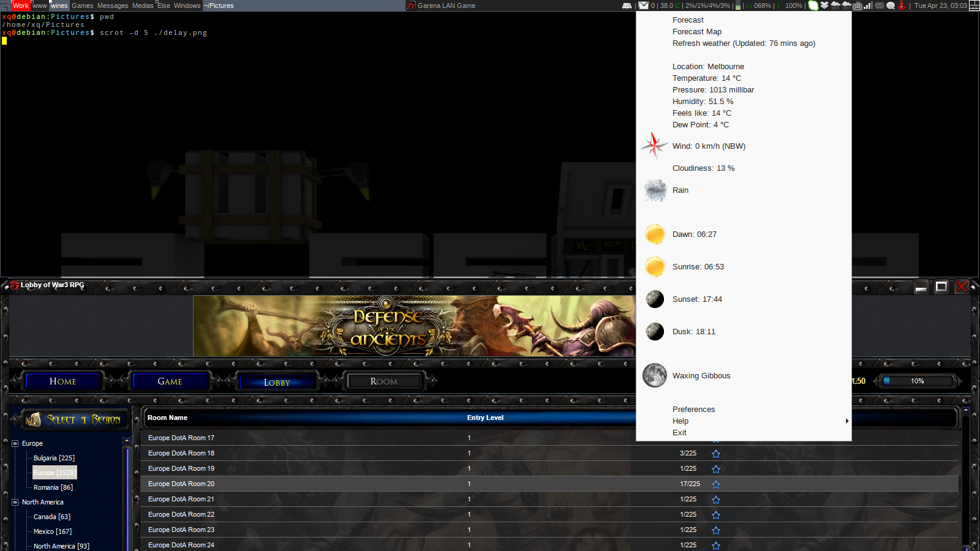Image resolution: width=980 pixels, height=551 pixels.
Task: Click the chat bubble tray icon
Action: click(891, 6)
